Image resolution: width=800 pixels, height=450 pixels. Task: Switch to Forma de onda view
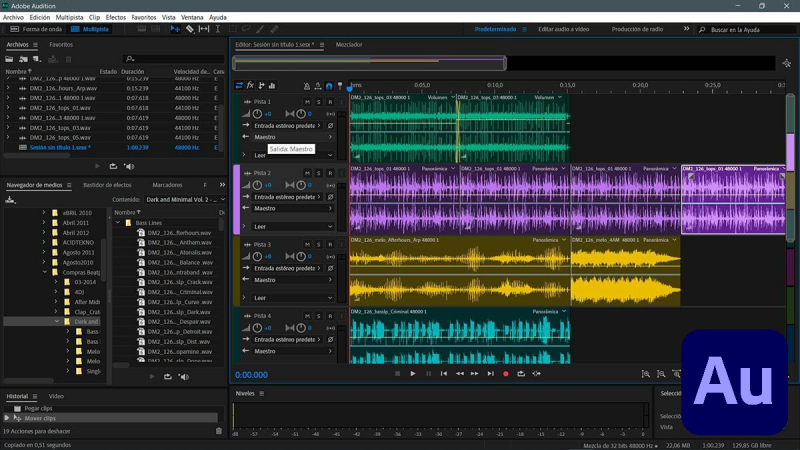tap(36, 29)
